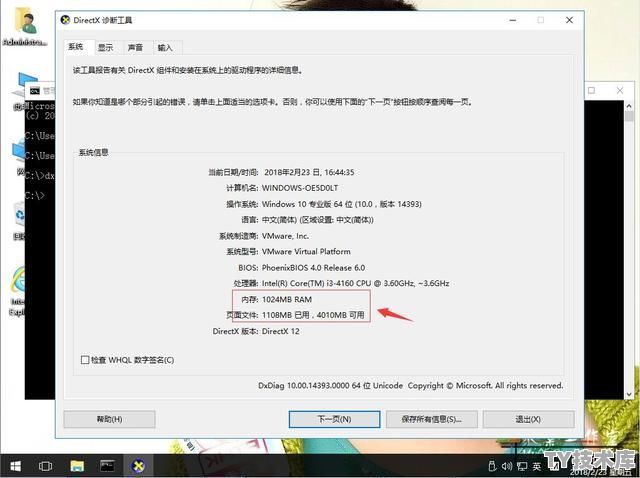Viewport: 640px width, 478px height.
Task: Click the 1024MB RAM value
Action: click(x=287, y=300)
